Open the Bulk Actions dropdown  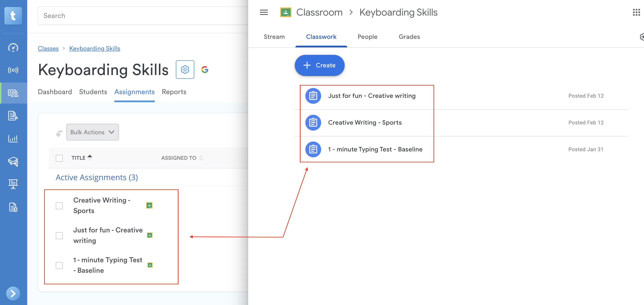92,132
